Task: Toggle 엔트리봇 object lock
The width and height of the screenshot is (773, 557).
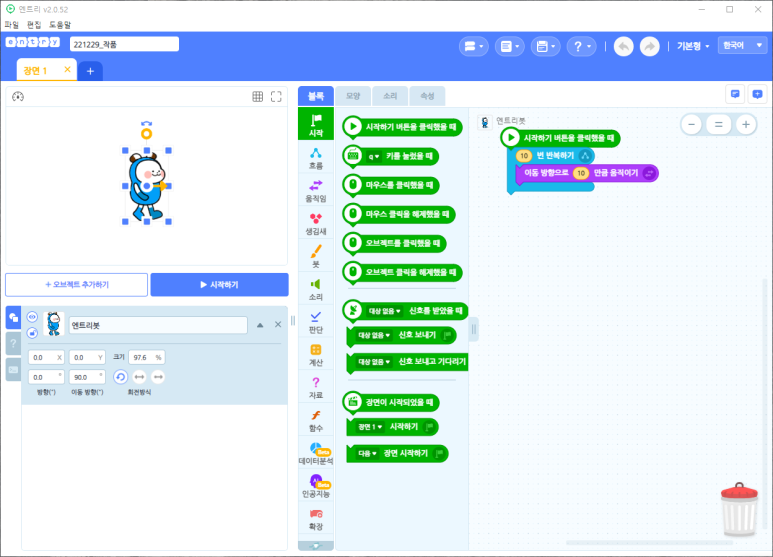Action: click(32, 333)
